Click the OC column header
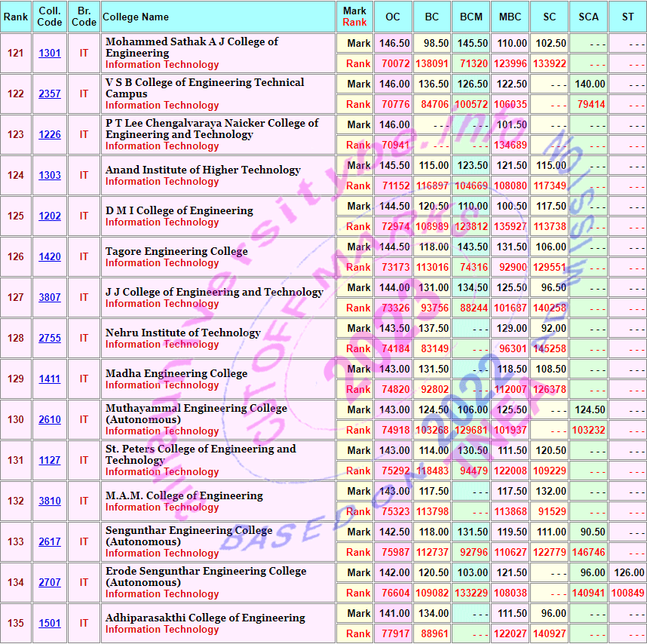Viewport: 647px width, 644px height. point(393,17)
